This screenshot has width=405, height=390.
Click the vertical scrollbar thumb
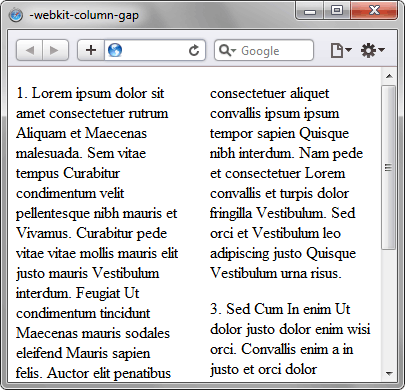[x=389, y=167]
